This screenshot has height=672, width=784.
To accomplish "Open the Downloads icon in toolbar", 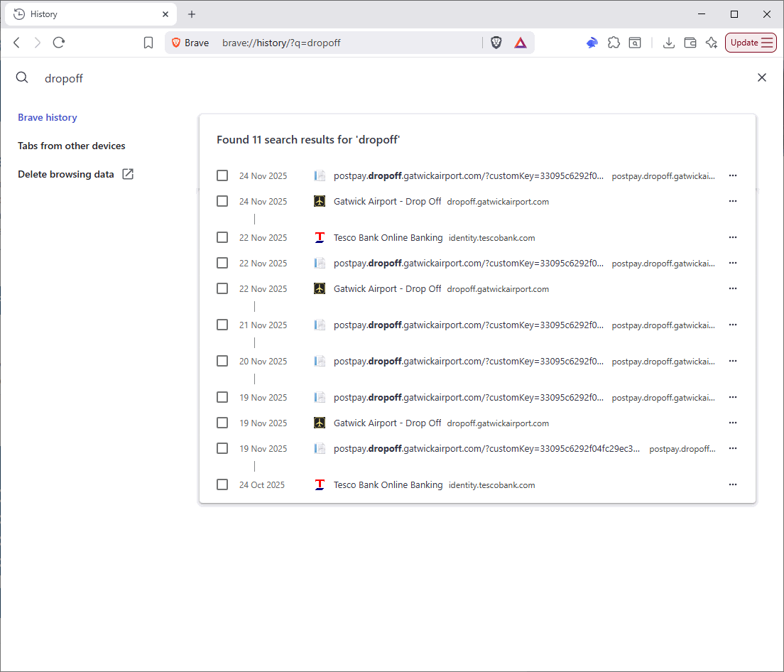I will (x=668, y=43).
